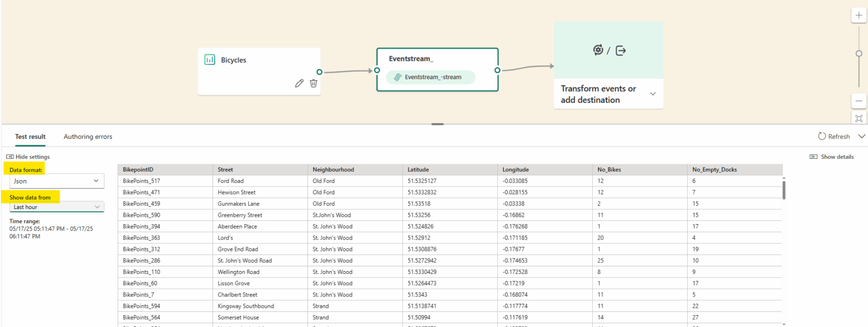Viewport: 868px width, 327px height.
Task: Click the Ford Road cell
Action: [261, 181]
